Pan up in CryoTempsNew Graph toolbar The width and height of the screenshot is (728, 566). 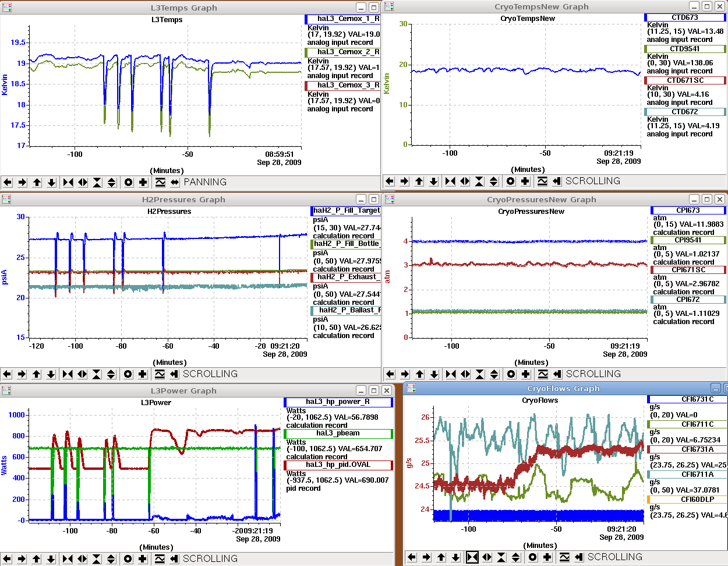pos(419,181)
